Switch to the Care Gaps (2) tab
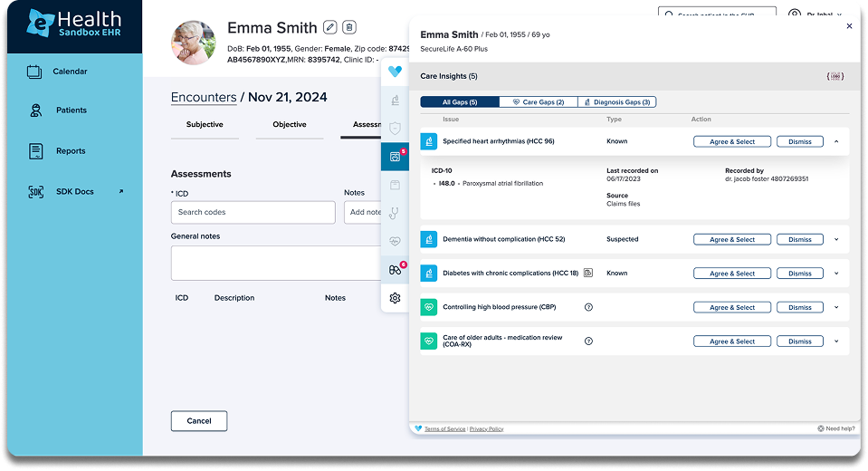Viewport: 868px width, 471px height. tap(538, 102)
